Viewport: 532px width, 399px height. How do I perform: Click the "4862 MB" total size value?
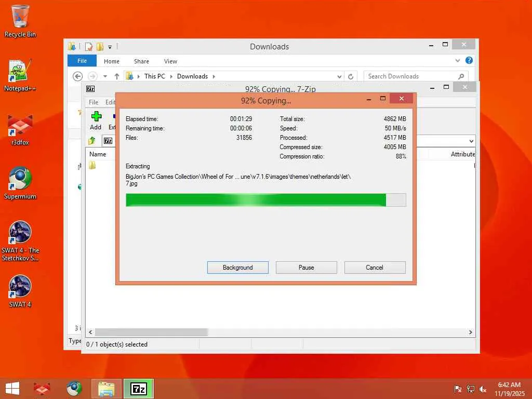[x=395, y=119]
